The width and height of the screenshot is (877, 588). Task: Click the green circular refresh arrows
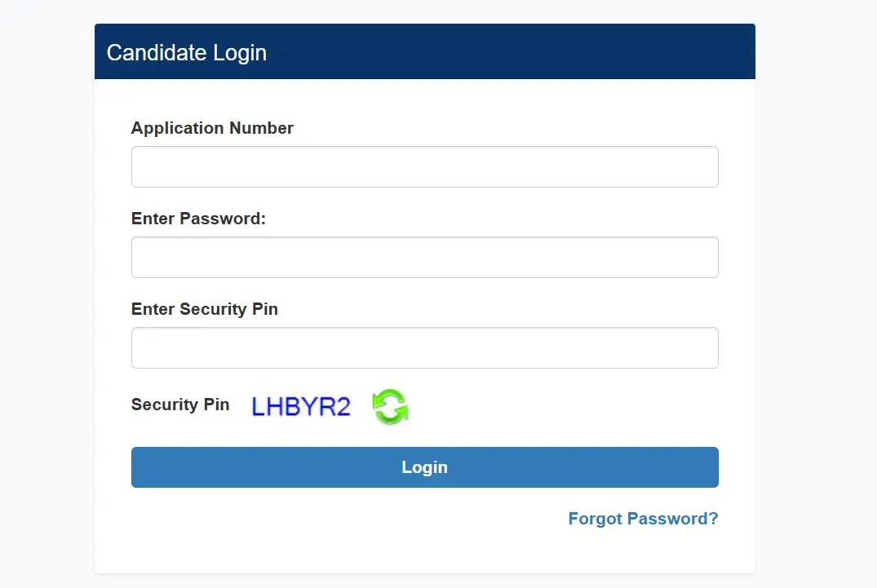pos(390,405)
